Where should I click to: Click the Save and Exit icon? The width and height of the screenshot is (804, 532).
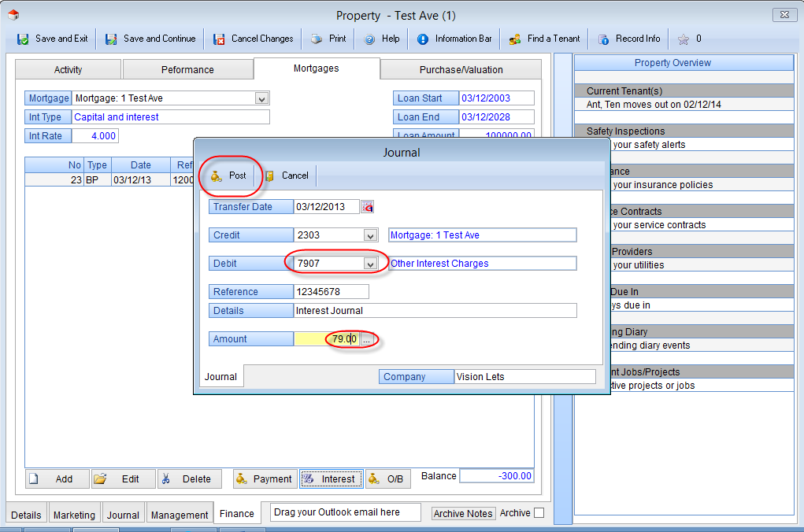23,39
